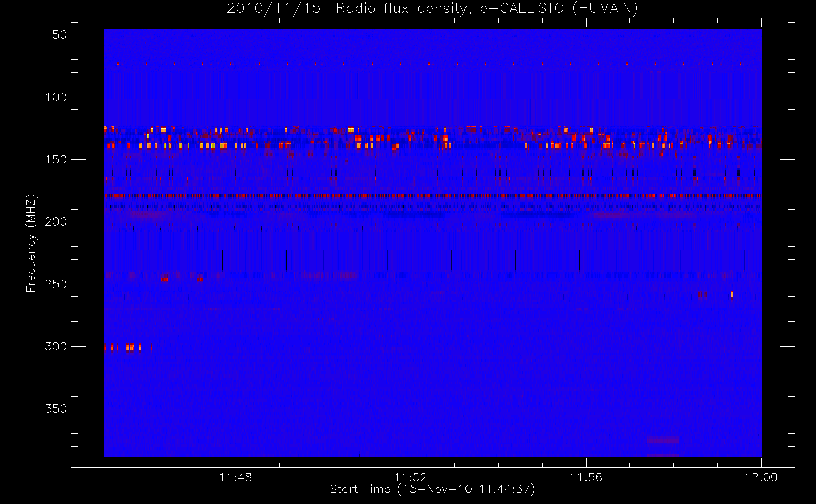Click the time tick label '11:48'
The width and height of the screenshot is (816, 504).
(x=236, y=477)
